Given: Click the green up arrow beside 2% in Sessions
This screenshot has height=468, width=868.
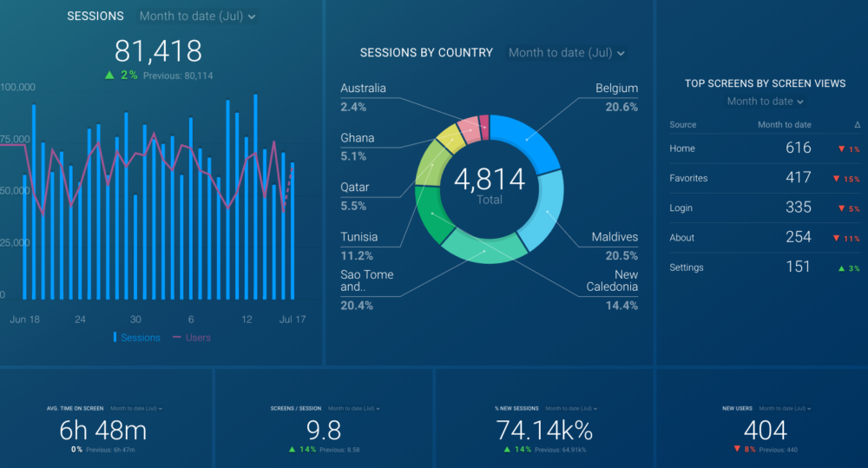Looking at the screenshot, I should pyautogui.click(x=109, y=76).
